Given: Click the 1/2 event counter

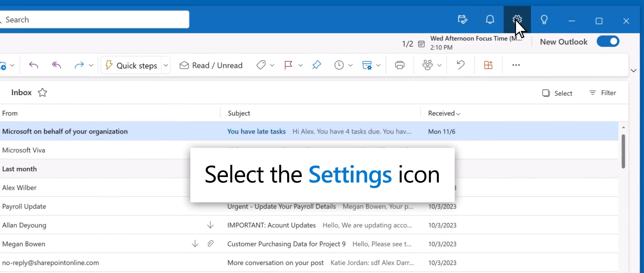Looking at the screenshot, I should coord(407,44).
